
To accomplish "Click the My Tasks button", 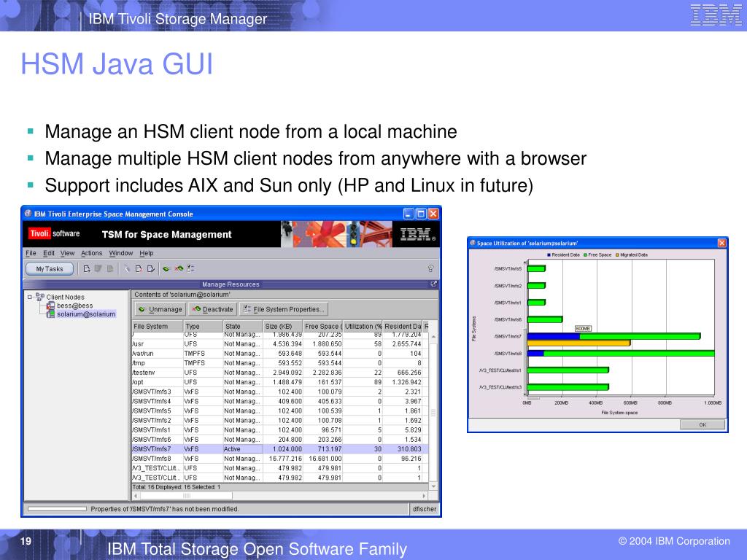I will click(50, 269).
